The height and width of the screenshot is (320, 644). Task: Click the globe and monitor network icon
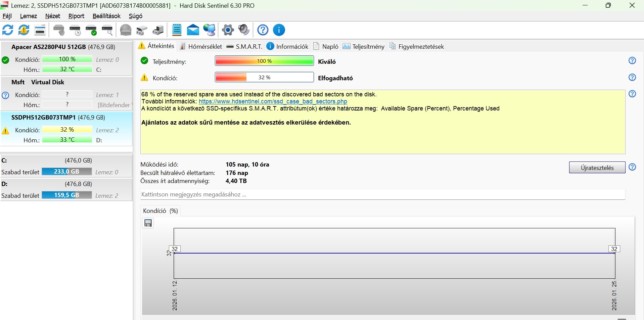click(x=210, y=30)
